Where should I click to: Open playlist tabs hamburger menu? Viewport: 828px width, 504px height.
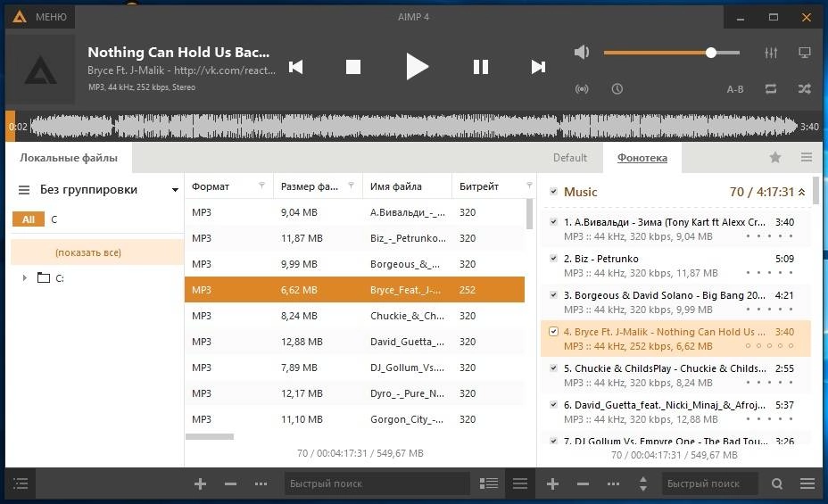point(807,157)
